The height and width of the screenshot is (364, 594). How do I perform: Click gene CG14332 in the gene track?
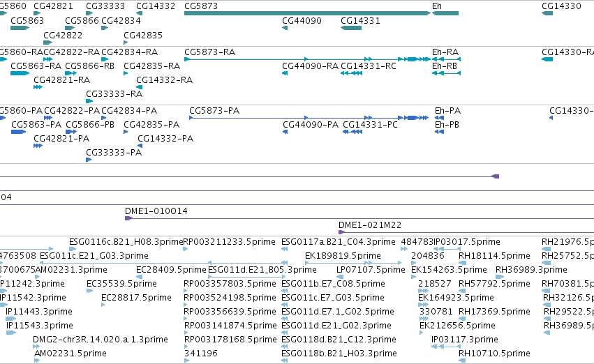(156, 6)
